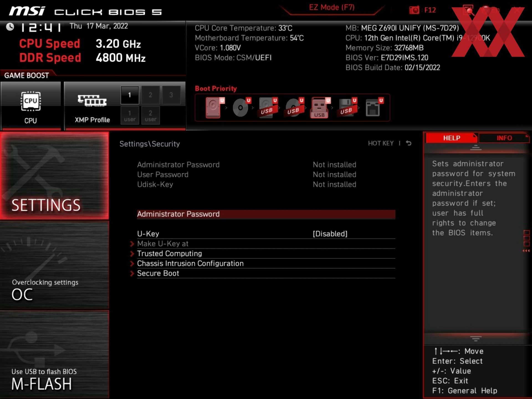Click the BIOS Build Date 02/15/2022 text
The width and height of the screenshot is (532, 399).
393,68
